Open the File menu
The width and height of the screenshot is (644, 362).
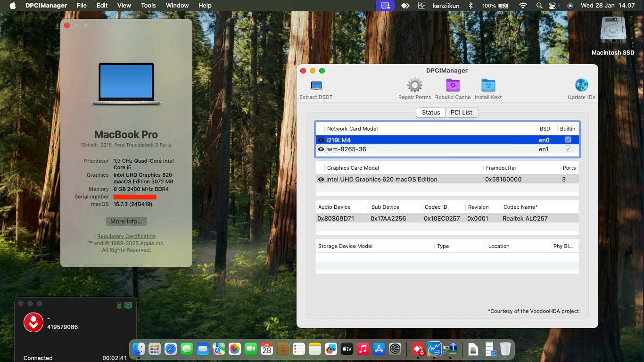point(82,5)
